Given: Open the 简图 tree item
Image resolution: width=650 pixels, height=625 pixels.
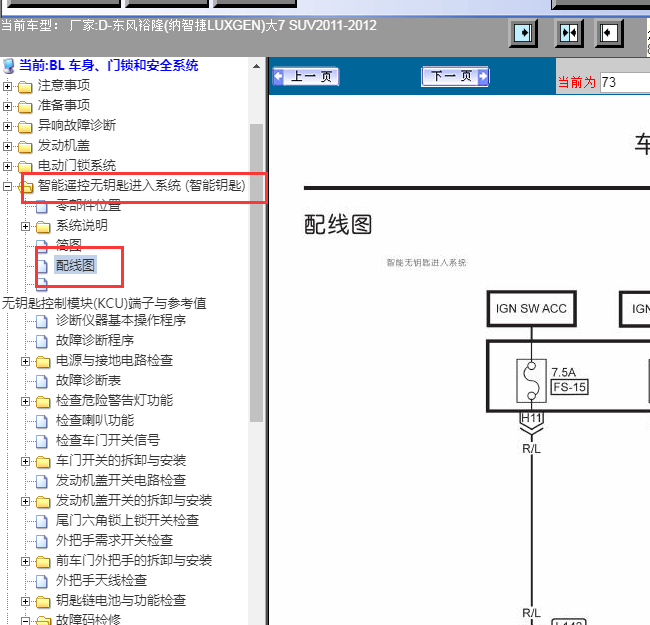Looking at the screenshot, I should pos(68,245).
